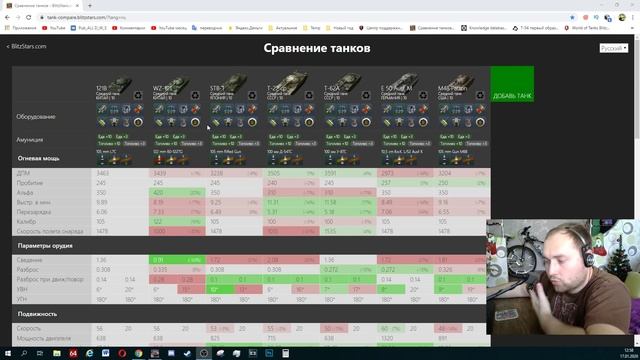
Task: Click the round swap icon next to 121B
Action: point(138,96)
